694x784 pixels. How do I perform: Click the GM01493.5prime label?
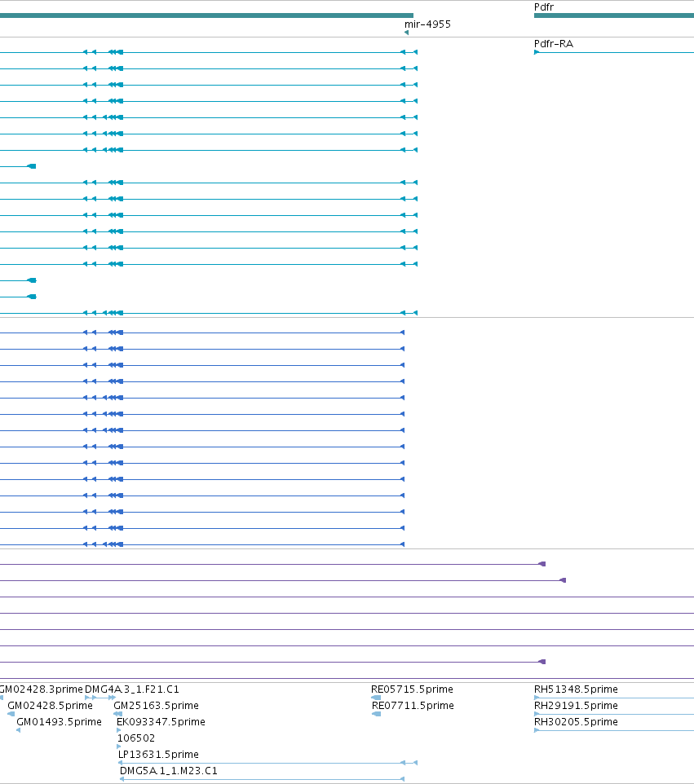[x=59, y=722]
